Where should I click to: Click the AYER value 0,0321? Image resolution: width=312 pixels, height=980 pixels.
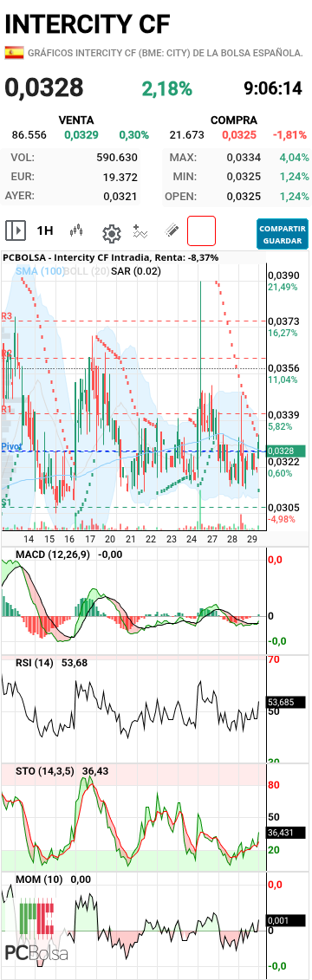point(120,196)
